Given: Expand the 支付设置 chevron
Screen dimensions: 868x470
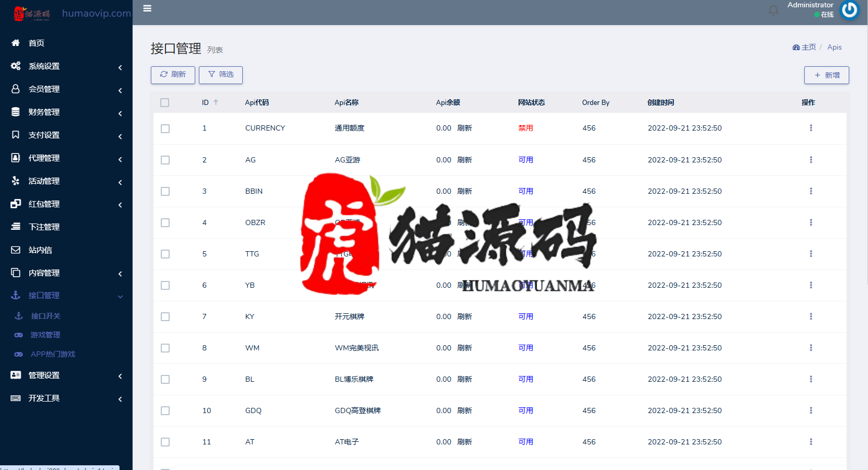Looking at the screenshot, I should [120, 136].
